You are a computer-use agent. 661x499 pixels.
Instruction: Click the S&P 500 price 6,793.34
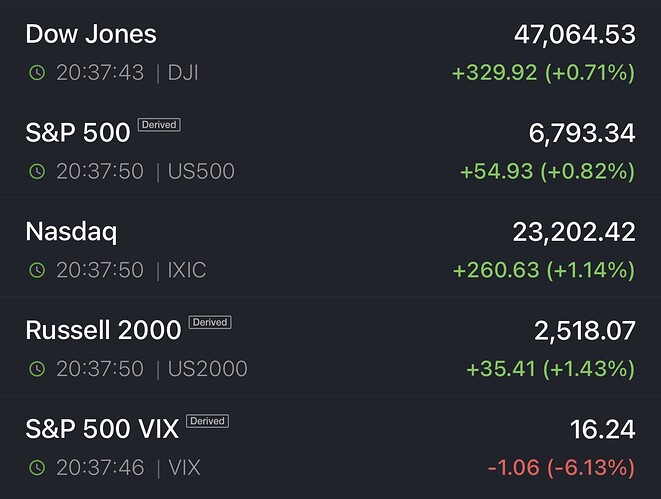click(580, 133)
